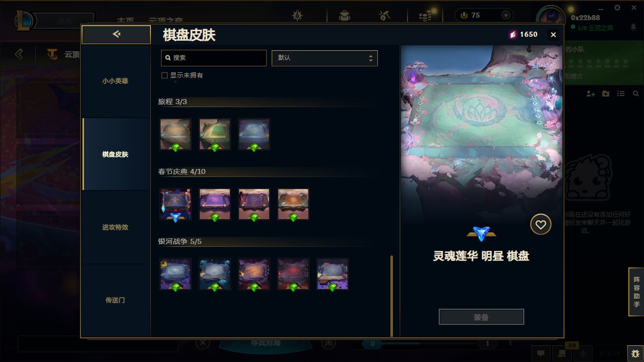Open the 默认 sort dropdown
This screenshot has width=644, height=362.
tap(325, 58)
